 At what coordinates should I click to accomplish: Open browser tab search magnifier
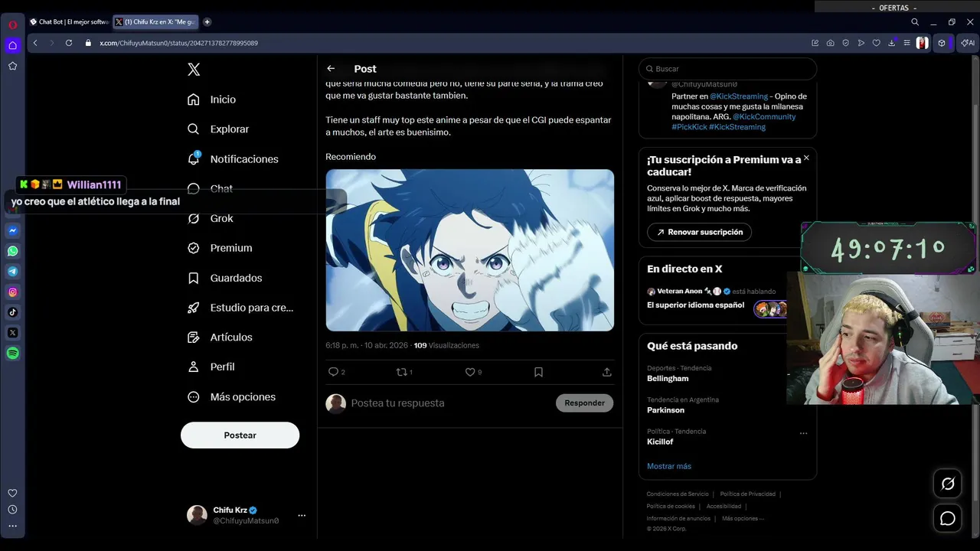[915, 22]
